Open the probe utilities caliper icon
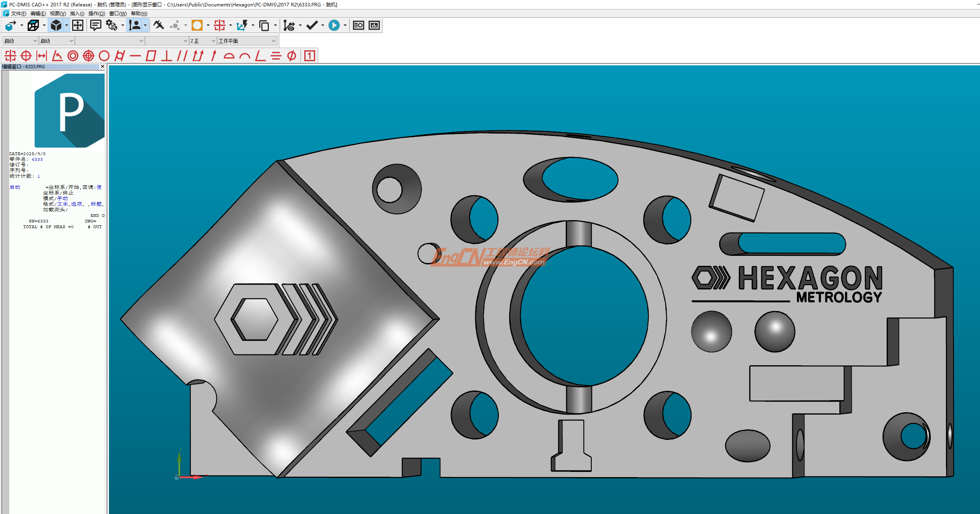 tap(159, 26)
